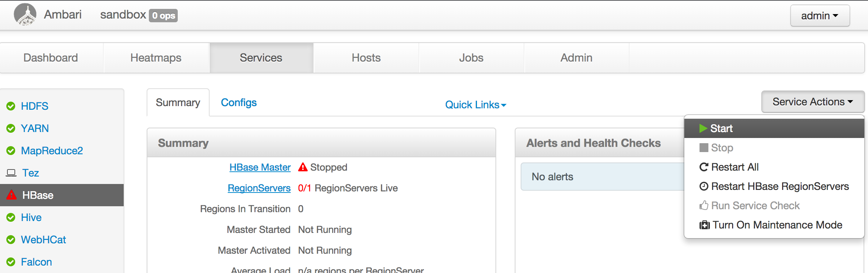Click the Master Started label
The width and height of the screenshot is (868, 273).
[x=258, y=230]
